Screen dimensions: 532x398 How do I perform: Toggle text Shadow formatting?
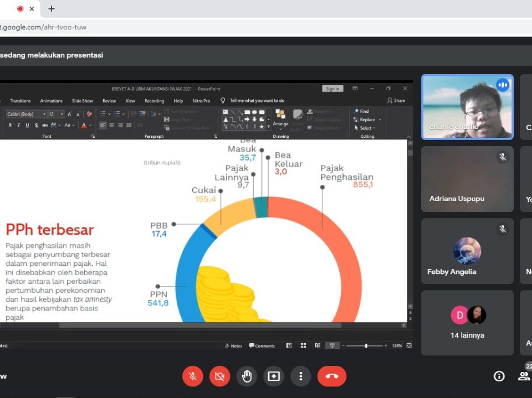coord(37,125)
